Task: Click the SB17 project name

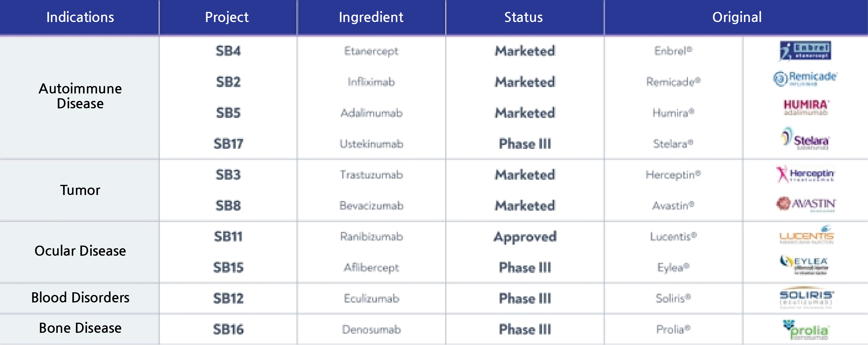Action: (x=228, y=144)
